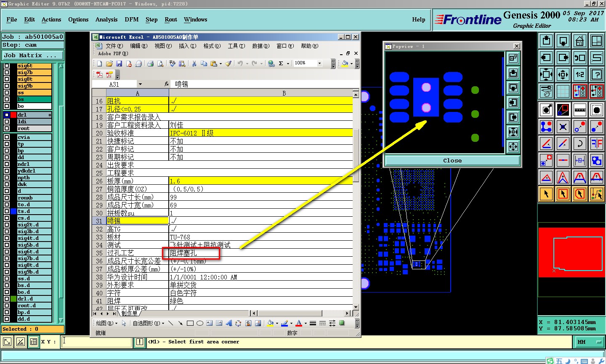This screenshot has width=606, height=364.
Task: Click the Excel AutoSum sigma icon
Action: pos(281,64)
